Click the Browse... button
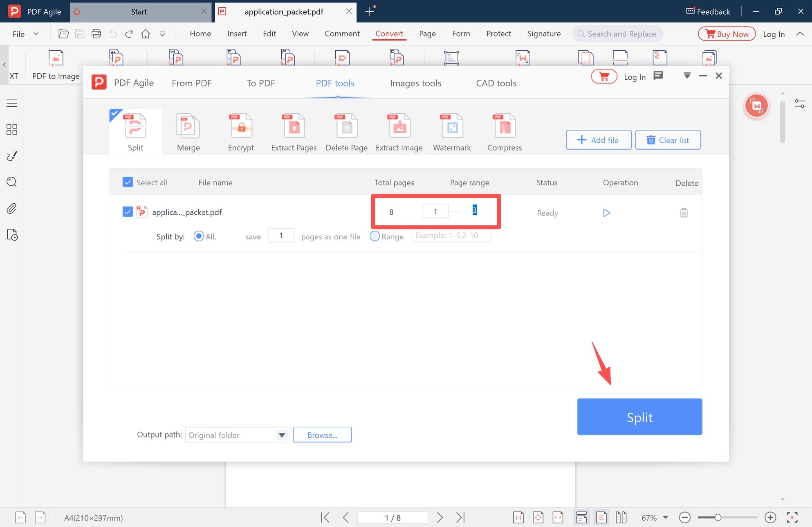Image resolution: width=812 pixels, height=527 pixels. pos(322,435)
